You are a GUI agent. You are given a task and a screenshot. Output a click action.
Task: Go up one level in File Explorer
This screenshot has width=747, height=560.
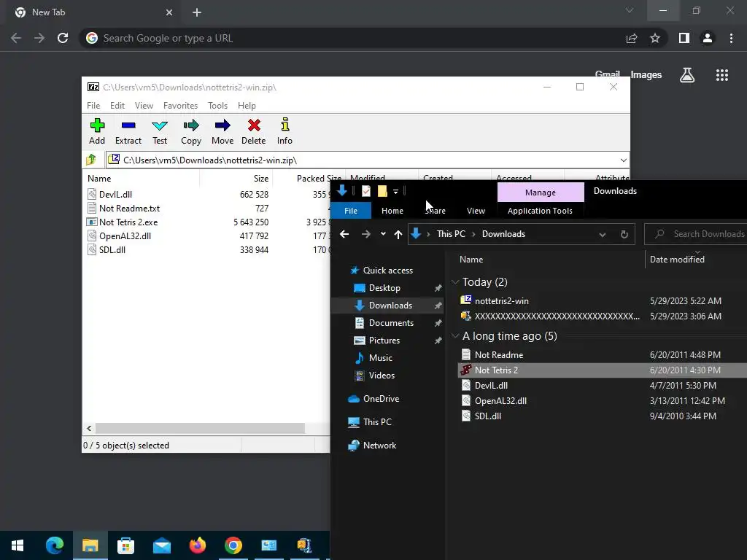(398, 234)
